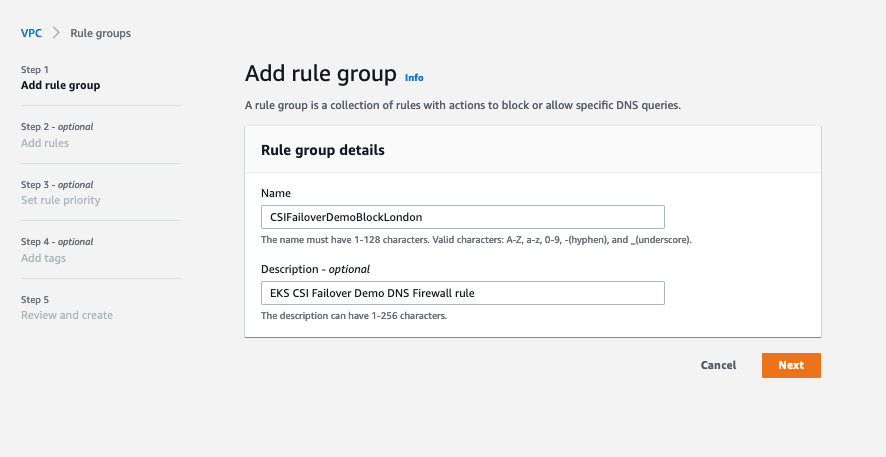Go to Review and create step
This screenshot has height=457, width=886.
pos(67,315)
